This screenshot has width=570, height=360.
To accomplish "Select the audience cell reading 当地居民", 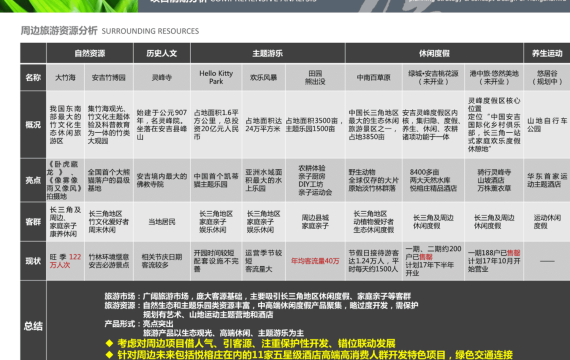I will click(162, 222).
